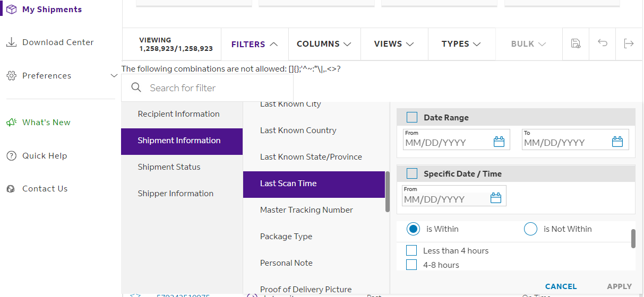This screenshot has width=644, height=297.
Task: Click the save view icon in toolbar
Action: [x=576, y=43]
